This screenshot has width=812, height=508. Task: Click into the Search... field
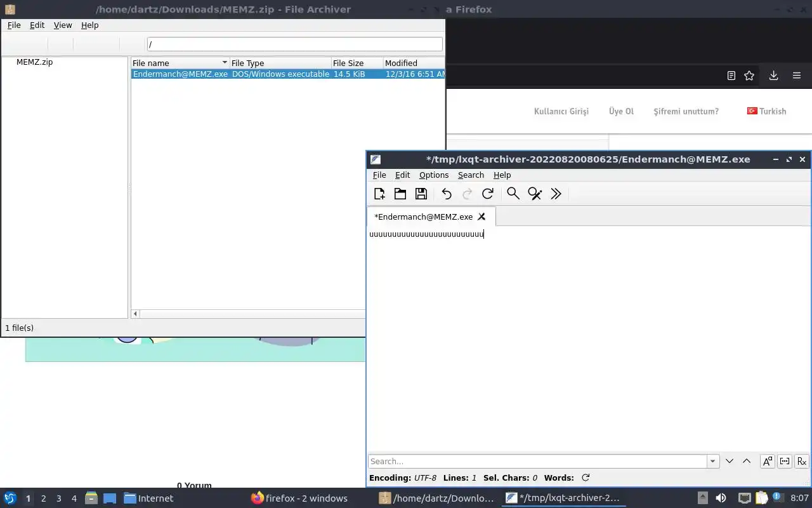[x=537, y=461]
